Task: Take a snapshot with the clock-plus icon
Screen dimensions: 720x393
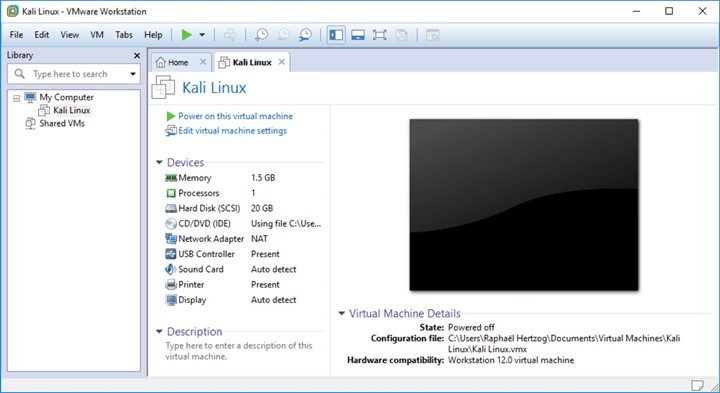Action: click(261, 35)
